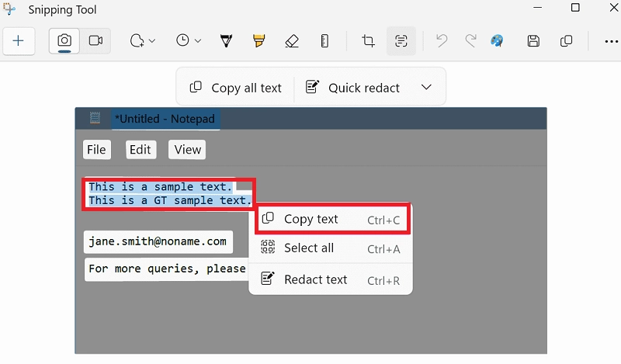Click the New snip plus button

[x=18, y=41]
